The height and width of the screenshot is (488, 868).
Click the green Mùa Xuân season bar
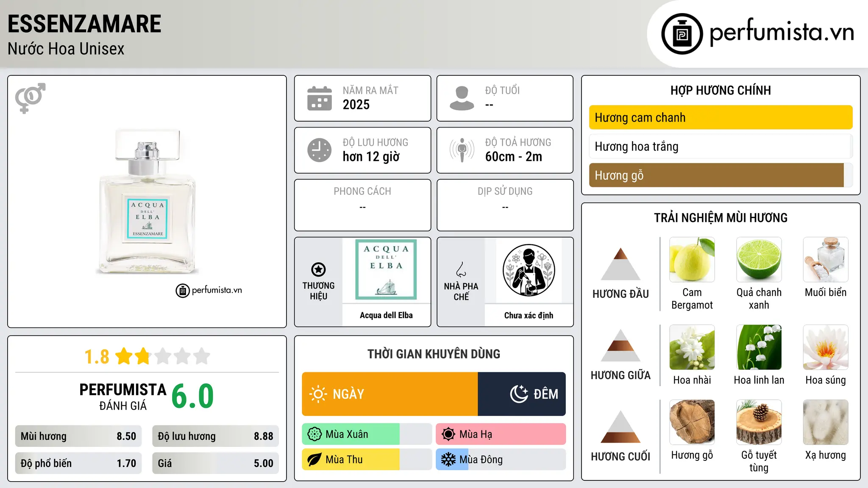367,434
